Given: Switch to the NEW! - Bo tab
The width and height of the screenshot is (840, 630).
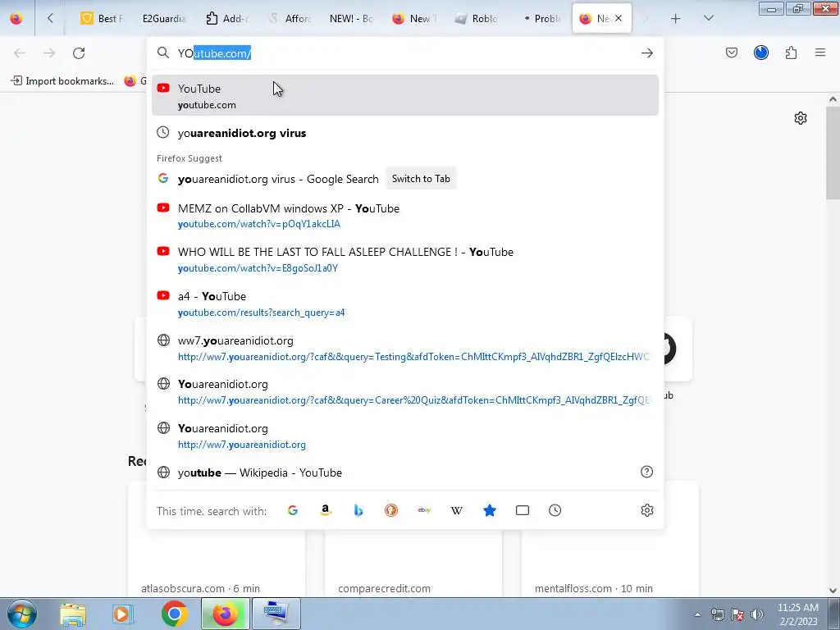Looking at the screenshot, I should pyautogui.click(x=351, y=18).
